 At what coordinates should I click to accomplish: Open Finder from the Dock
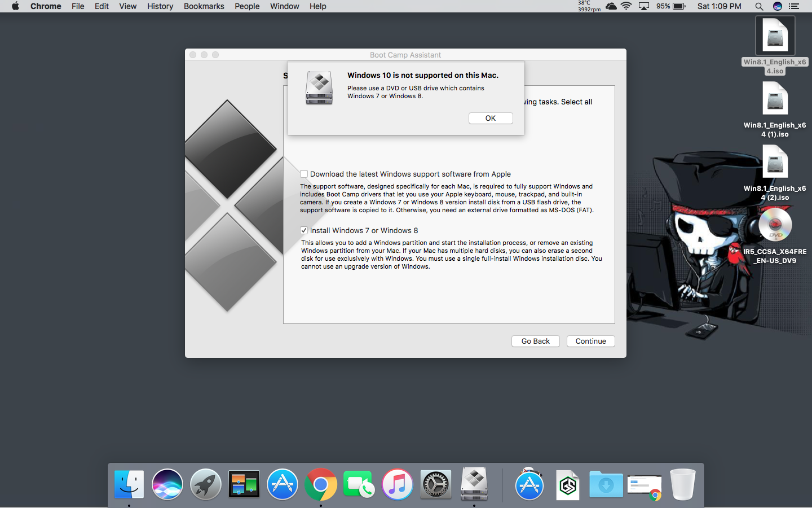pyautogui.click(x=129, y=484)
